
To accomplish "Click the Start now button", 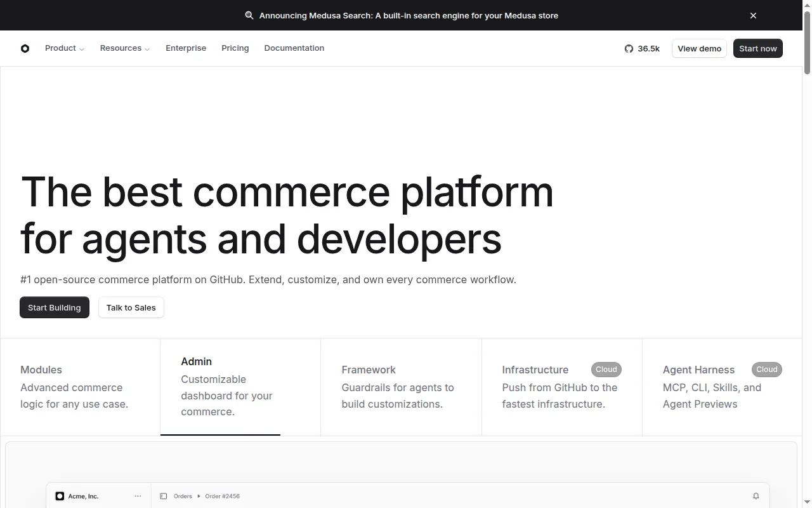I will pyautogui.click(x=758, y=48).
